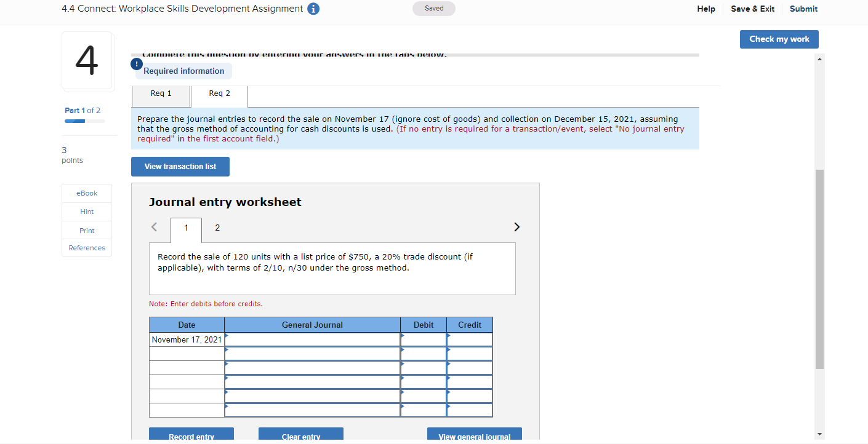
Task: Select the sixth row General Journal account field
Action: [x=312, y=410]
